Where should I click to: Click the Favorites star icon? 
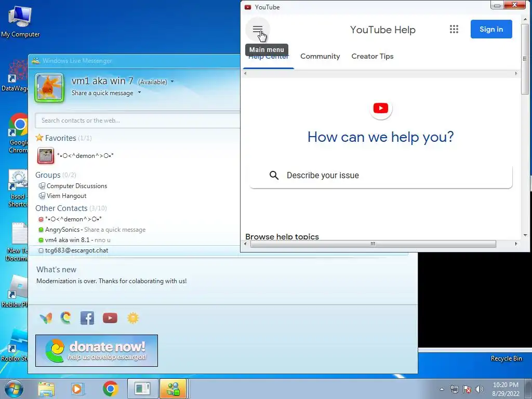(39, 137)
